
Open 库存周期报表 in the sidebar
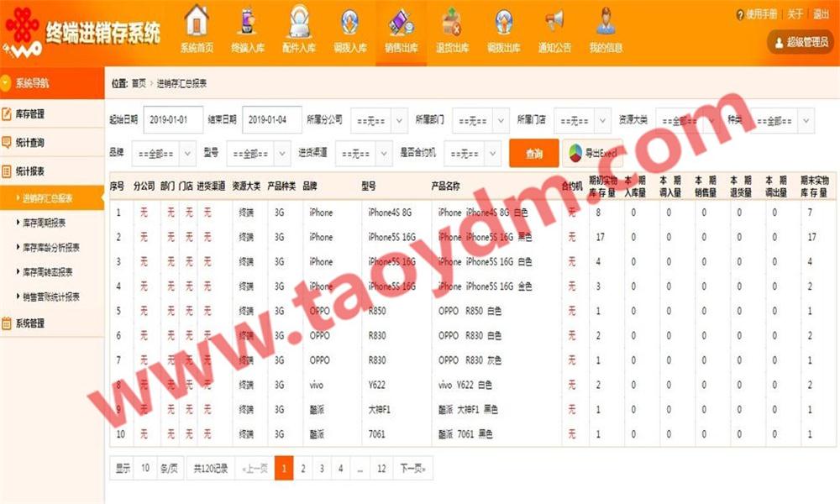pyautogui.click(x=44, y=223)
